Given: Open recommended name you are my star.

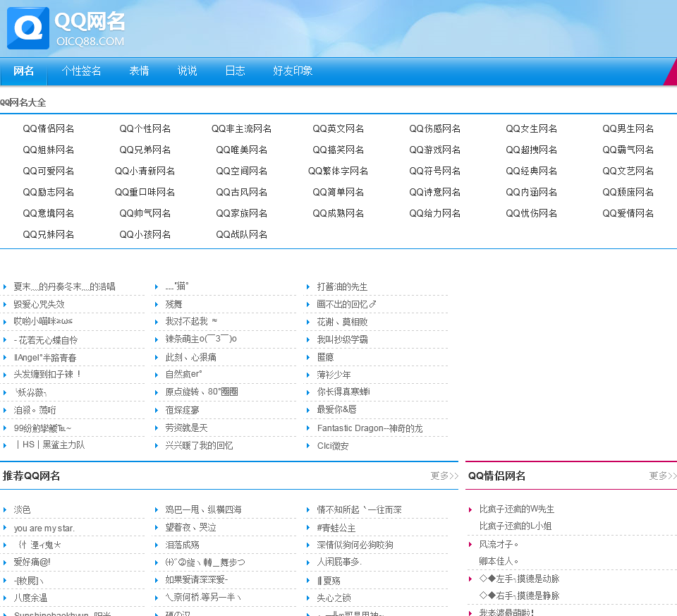Looking at the screenshot, I should (44, 528).
